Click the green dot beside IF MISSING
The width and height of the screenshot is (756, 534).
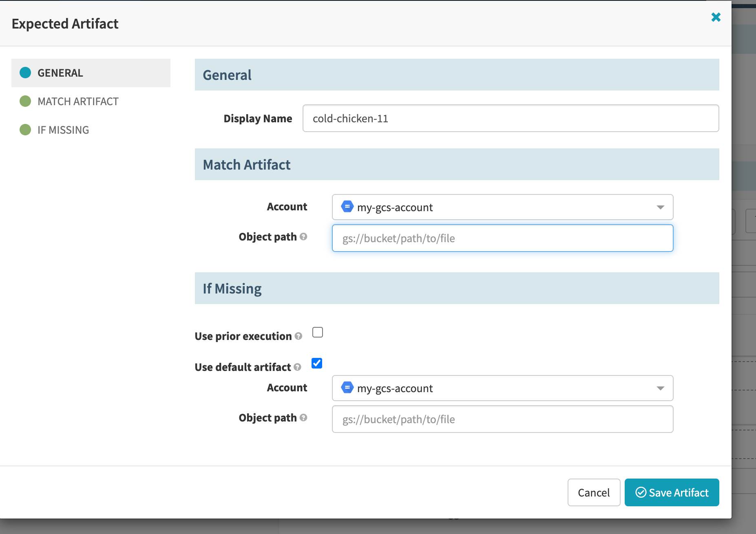(x=25, y=130)
